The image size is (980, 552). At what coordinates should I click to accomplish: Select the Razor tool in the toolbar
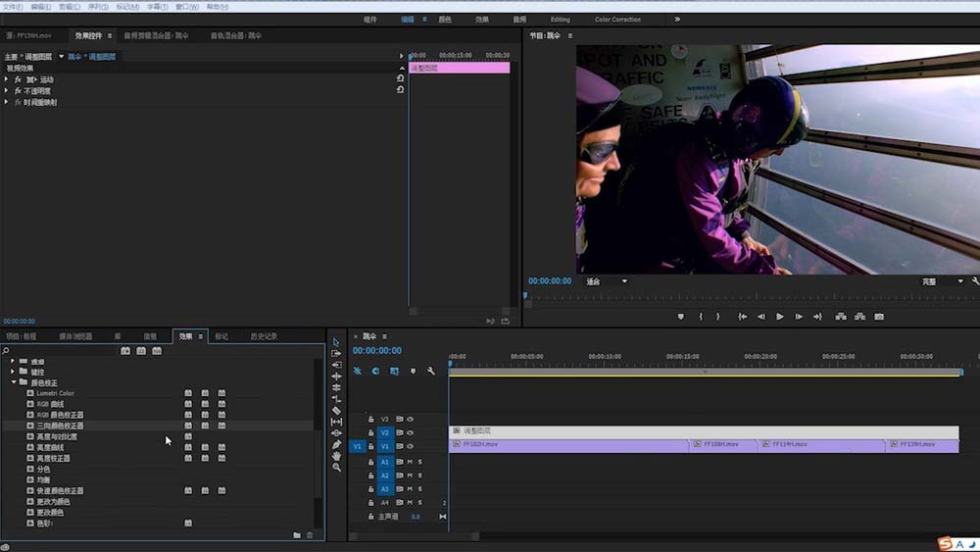click(x=336, y=411)
